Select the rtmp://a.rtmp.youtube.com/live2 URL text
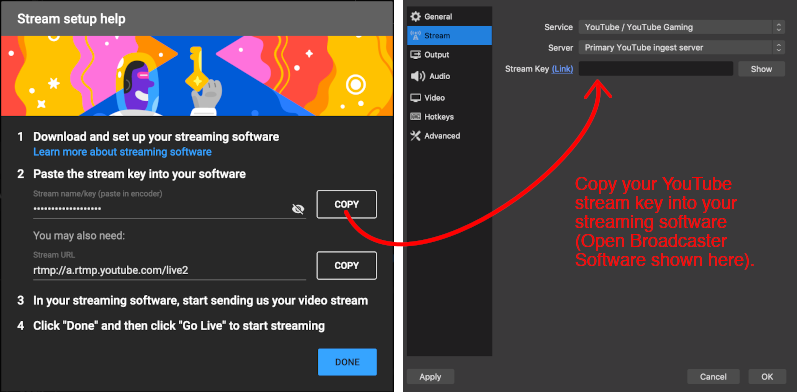The width and height of the screenshot is (797, 392). (x=111, y=270)
